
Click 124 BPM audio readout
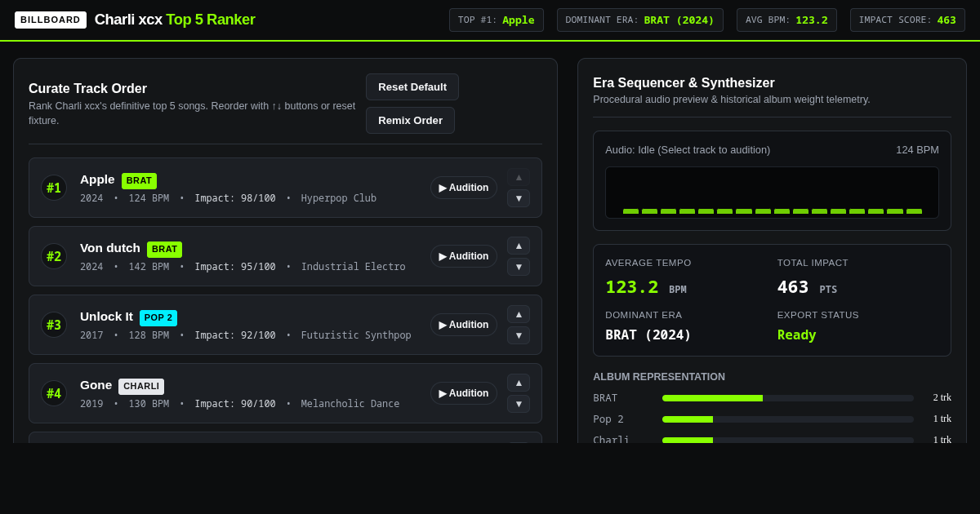(917, 150)
